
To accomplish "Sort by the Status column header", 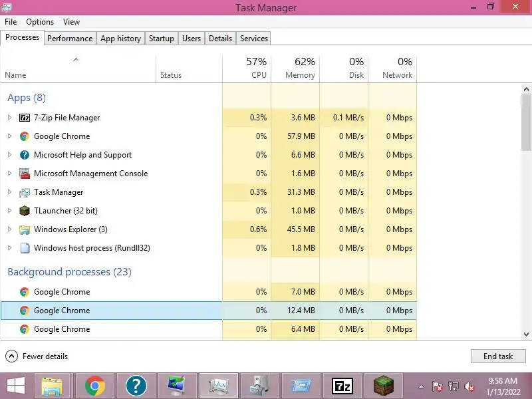I will (189, 69).
